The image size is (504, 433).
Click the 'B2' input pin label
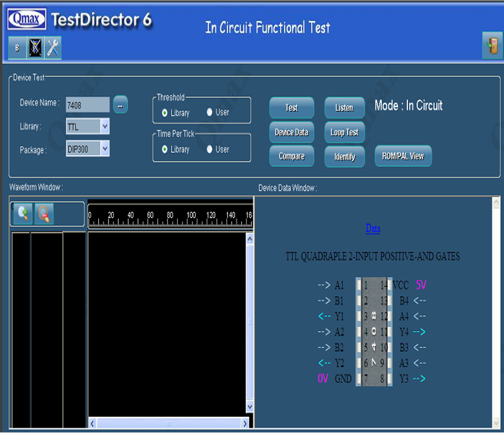pyautogui.click(x=339, y=348)
